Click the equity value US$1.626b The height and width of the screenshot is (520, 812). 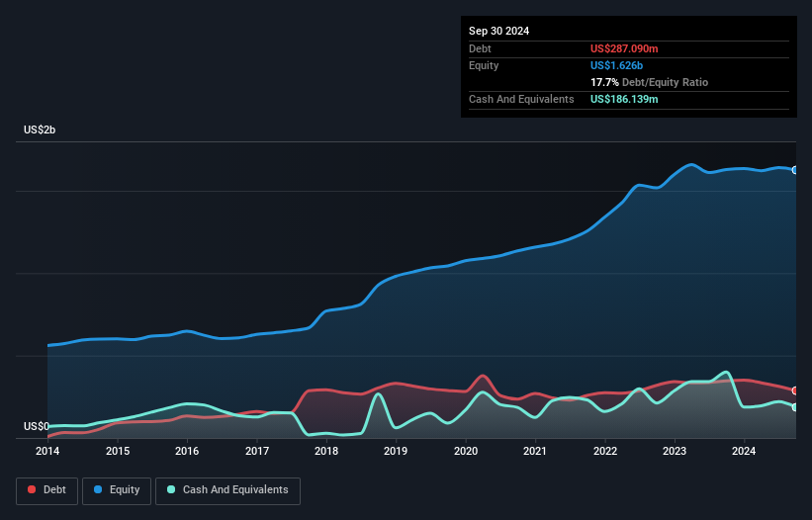[x=616, y=65]
